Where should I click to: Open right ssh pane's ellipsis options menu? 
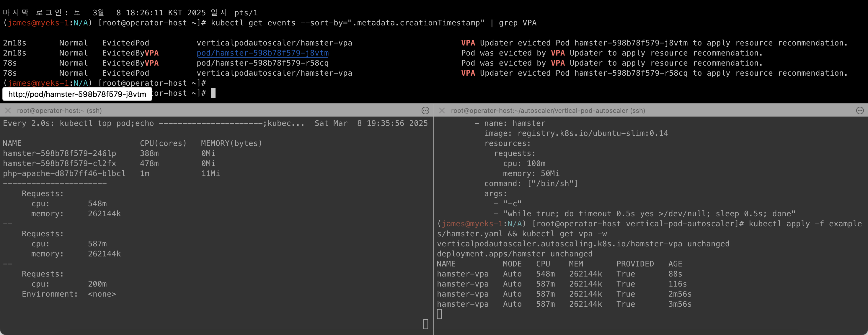859,110
